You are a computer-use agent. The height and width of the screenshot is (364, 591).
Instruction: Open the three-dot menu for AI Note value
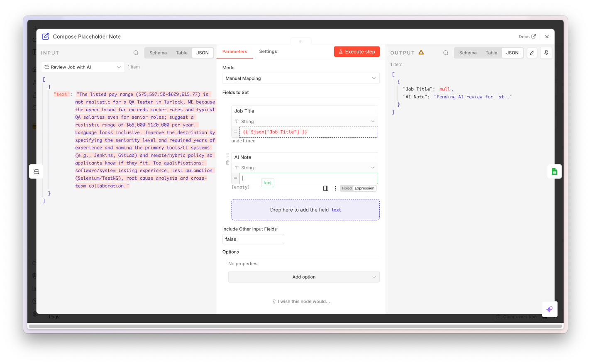[335, 188]
